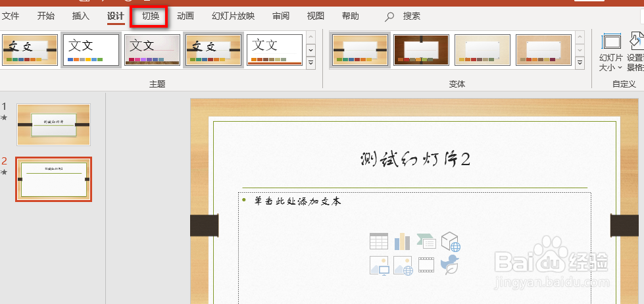Screen dimensions: 644x304
Task: Apply the third theme with purple color bar
Action: (x=152, y=50)
